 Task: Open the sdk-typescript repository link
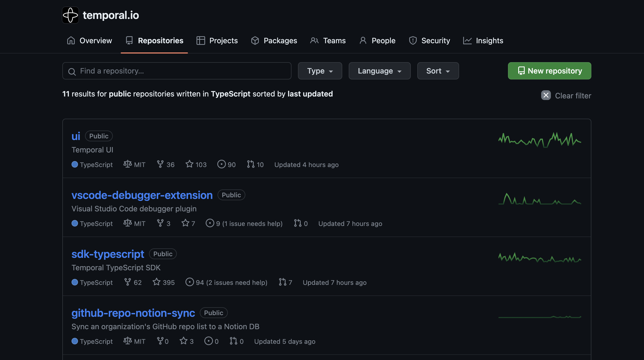108,253
